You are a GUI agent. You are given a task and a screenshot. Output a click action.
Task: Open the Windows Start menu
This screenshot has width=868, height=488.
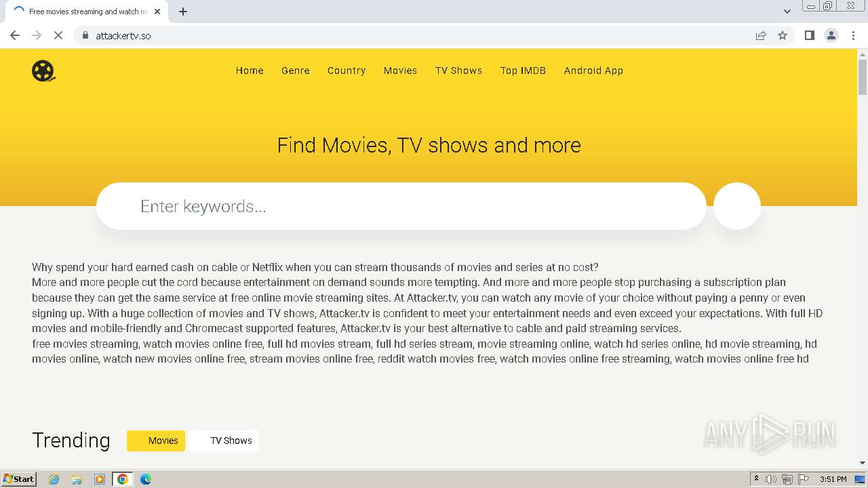tap(19, 479)
